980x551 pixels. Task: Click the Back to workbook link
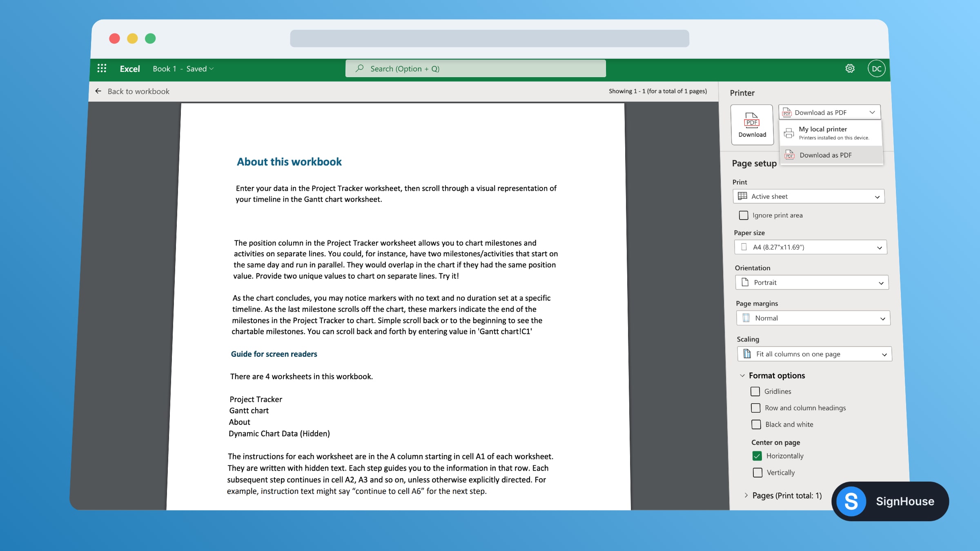138,91
